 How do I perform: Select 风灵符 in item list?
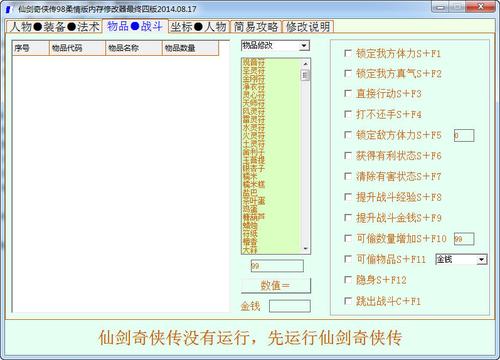(254, 111)
